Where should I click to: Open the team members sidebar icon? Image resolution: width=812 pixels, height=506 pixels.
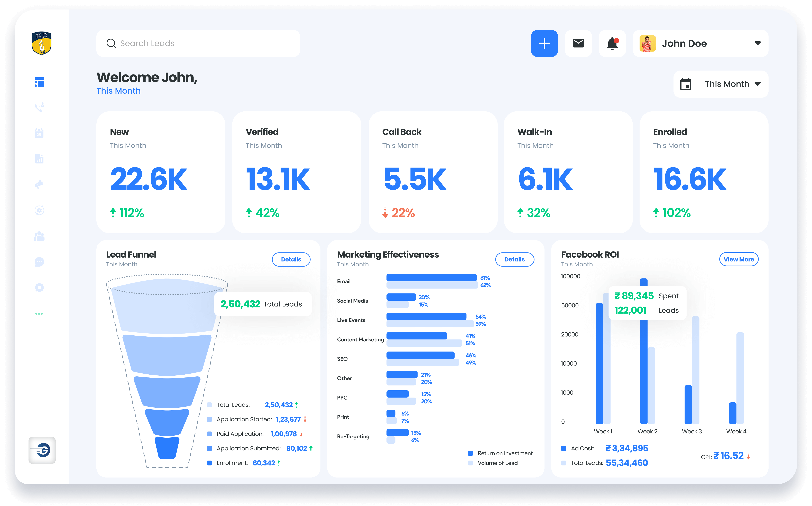(x=39, y=236)
